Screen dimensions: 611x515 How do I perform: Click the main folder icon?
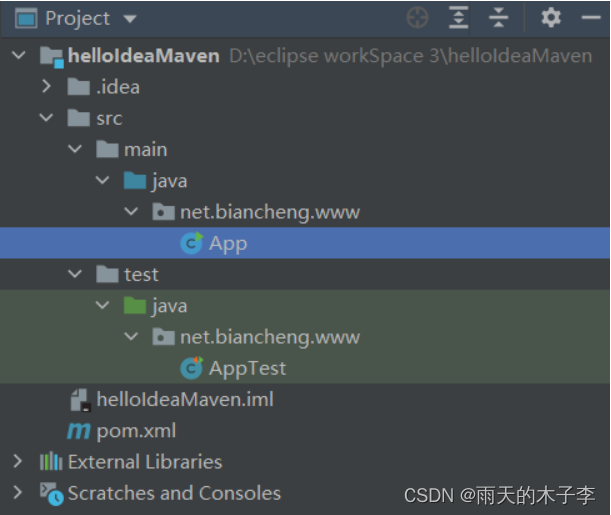point(107,149)
